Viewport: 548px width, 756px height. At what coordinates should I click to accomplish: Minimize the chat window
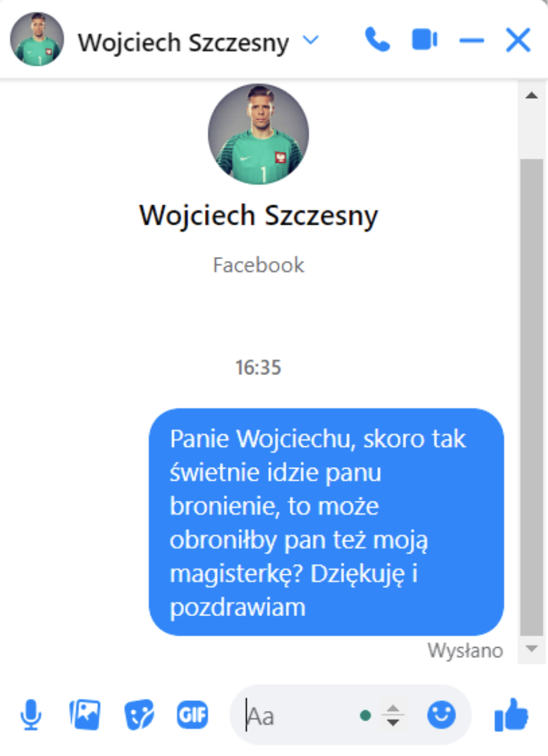point(472,41)
